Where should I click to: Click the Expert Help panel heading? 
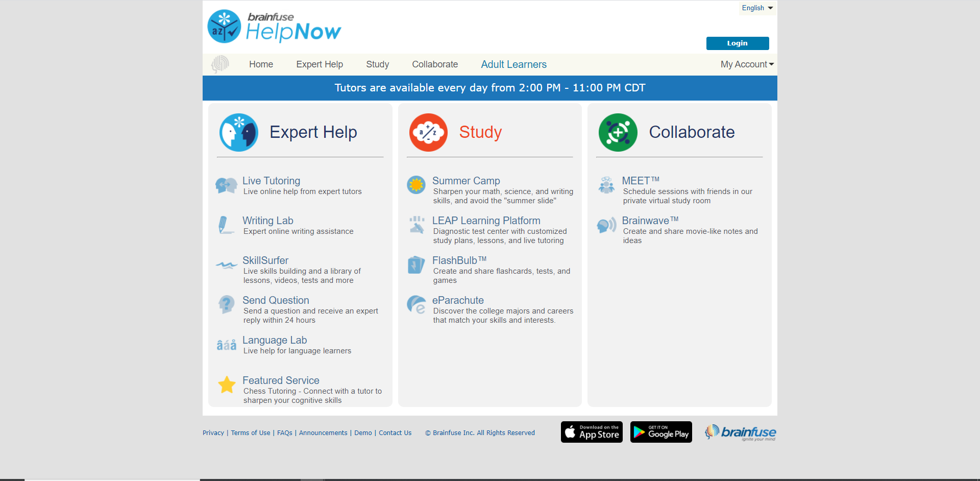point(313,132)
